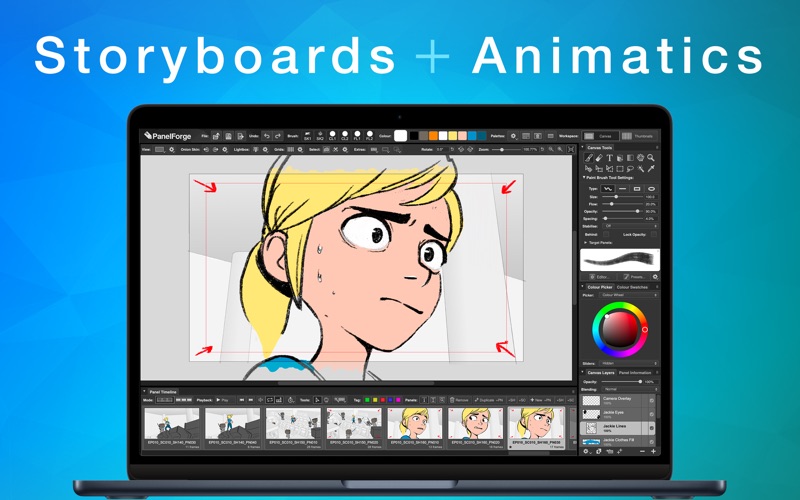Open the Onion Skin settings gear

click(x=225, y=149)
